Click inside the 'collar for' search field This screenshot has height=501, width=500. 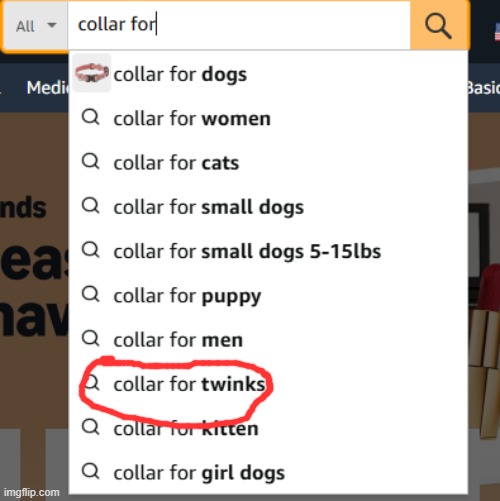click(239, 25)
